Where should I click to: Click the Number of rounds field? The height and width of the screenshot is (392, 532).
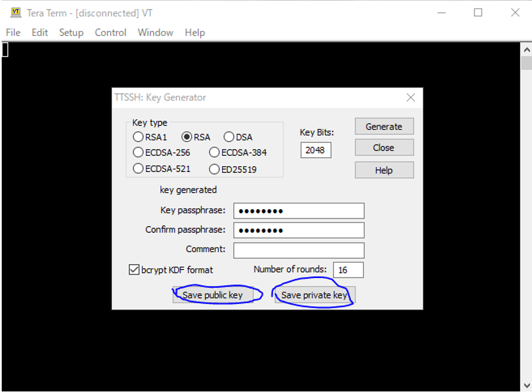(x=348, y=270)
